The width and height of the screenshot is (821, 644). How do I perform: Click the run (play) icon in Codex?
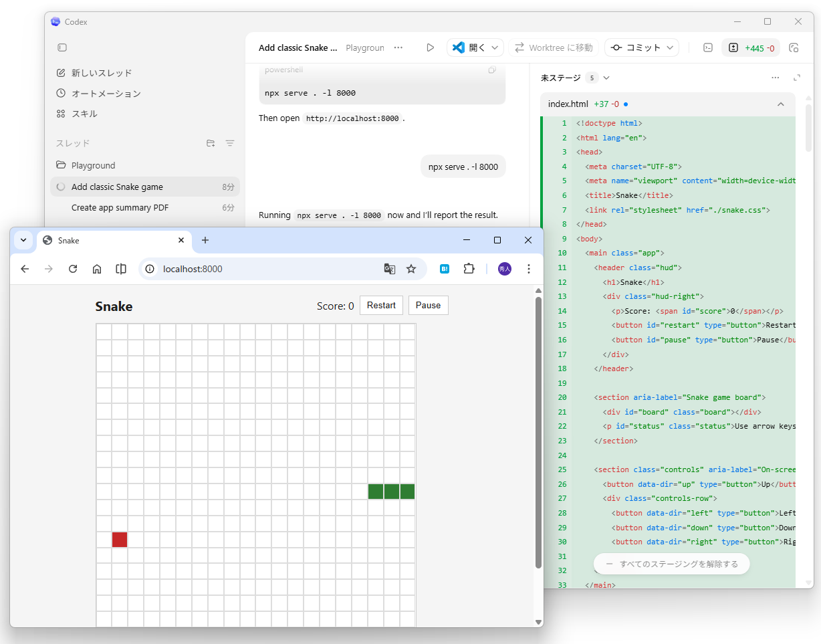tap(430, 47)
